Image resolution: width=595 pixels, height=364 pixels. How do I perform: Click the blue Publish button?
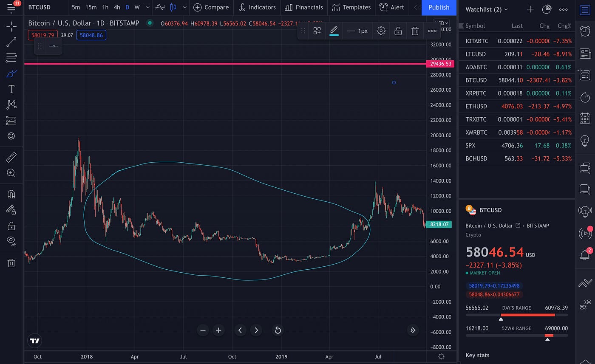[x=439, y=7]
